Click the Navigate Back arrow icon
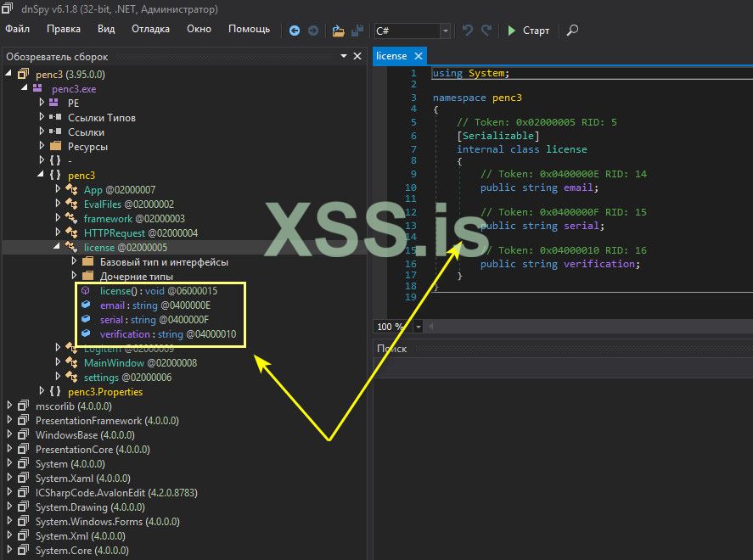 295,31
